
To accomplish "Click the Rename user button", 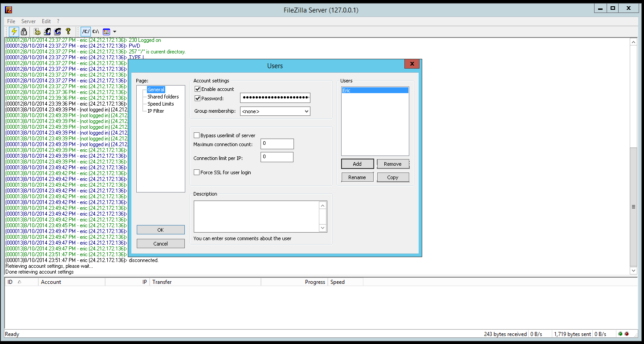I will [357, 177].
